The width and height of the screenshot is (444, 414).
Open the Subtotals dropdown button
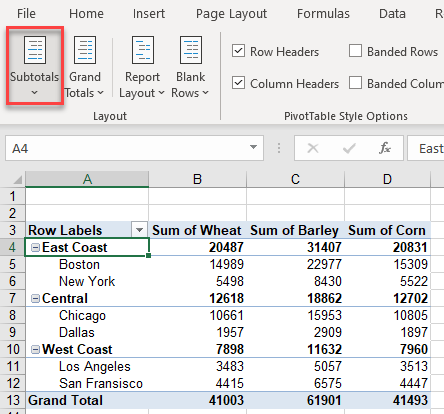[35, 66]
